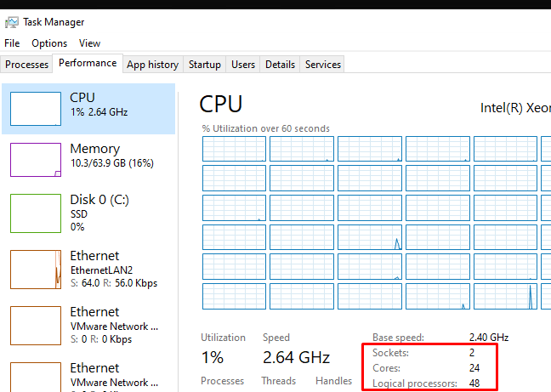Click the processor graph showing the tallest spike
The width and height of the screenshot is (551, 392).
505,297
